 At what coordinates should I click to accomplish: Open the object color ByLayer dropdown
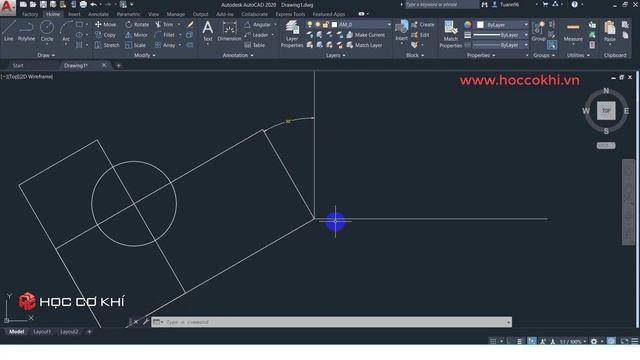click(502, 25)
